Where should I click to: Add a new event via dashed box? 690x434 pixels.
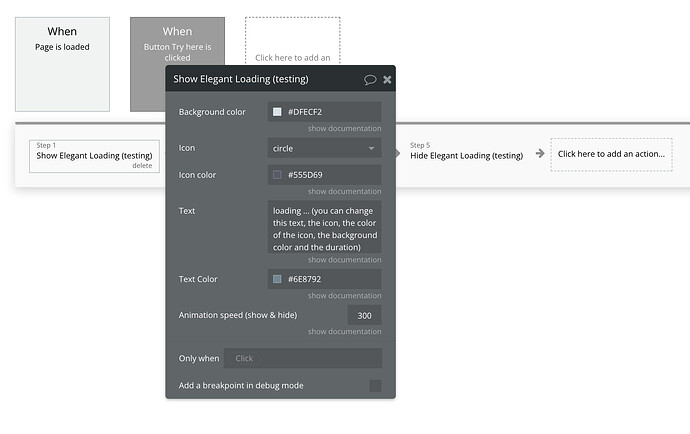tap(293, 42)
